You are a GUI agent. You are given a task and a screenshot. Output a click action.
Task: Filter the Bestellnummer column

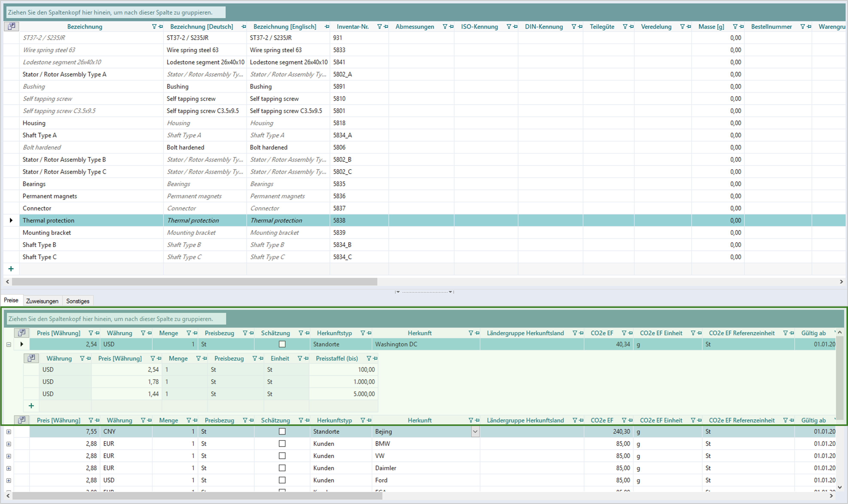click(x=802, y=26)
